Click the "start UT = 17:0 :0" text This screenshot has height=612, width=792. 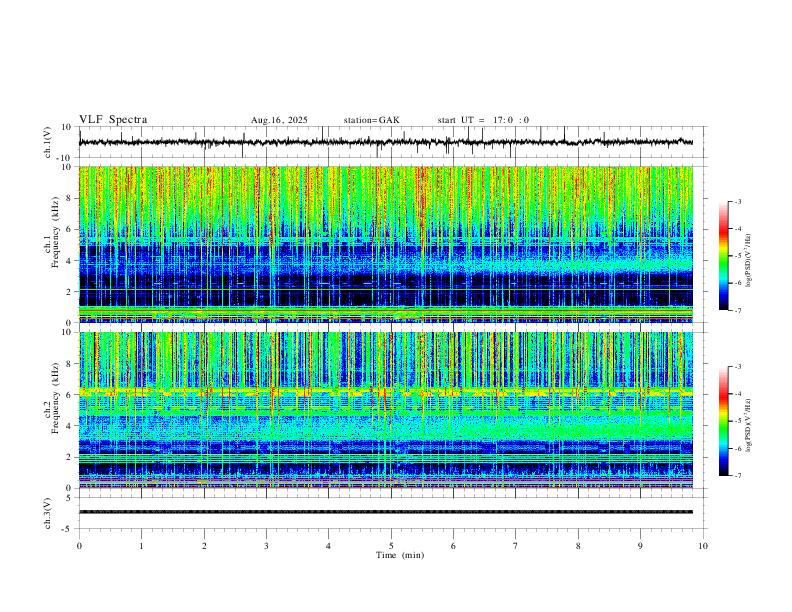pyautogui.click(x=483, y=120)
